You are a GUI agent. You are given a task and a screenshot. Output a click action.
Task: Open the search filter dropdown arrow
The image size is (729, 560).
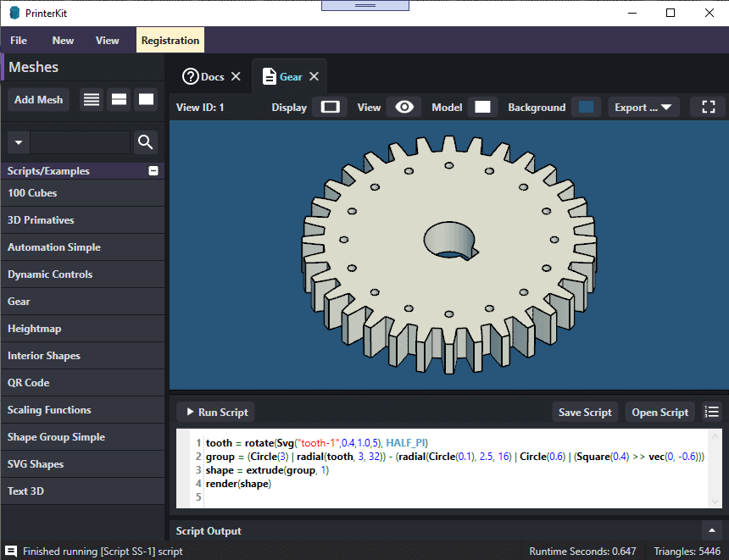pos(19,142)
